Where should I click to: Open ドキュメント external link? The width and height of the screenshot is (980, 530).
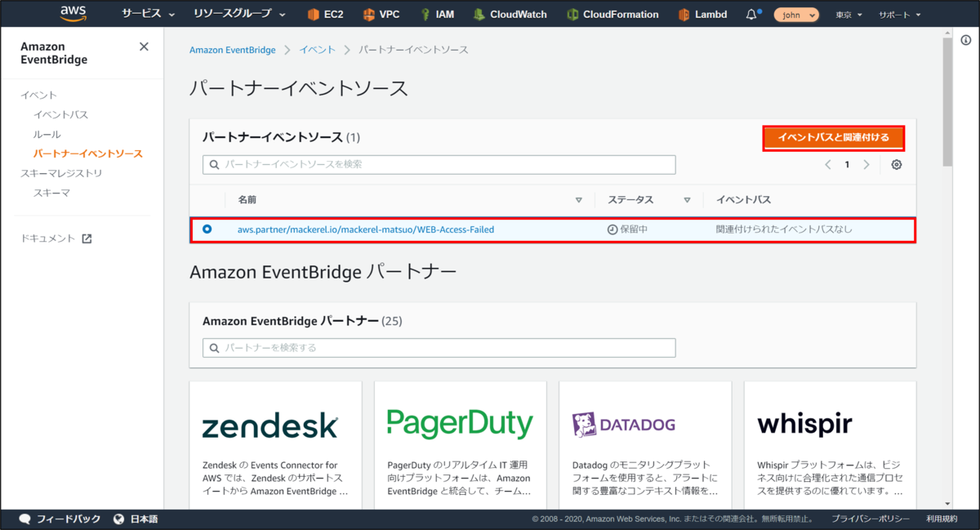[56, 238]
